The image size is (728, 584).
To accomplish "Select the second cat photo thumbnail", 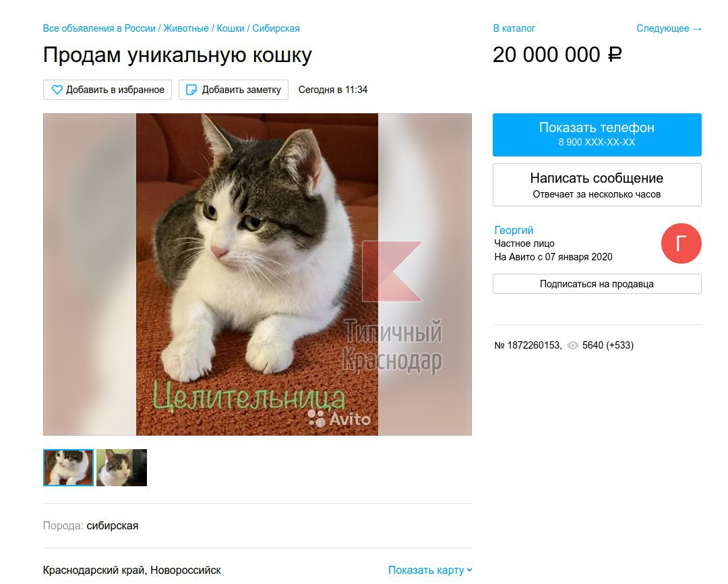I will pyautogui.click(x=121, y=467).
